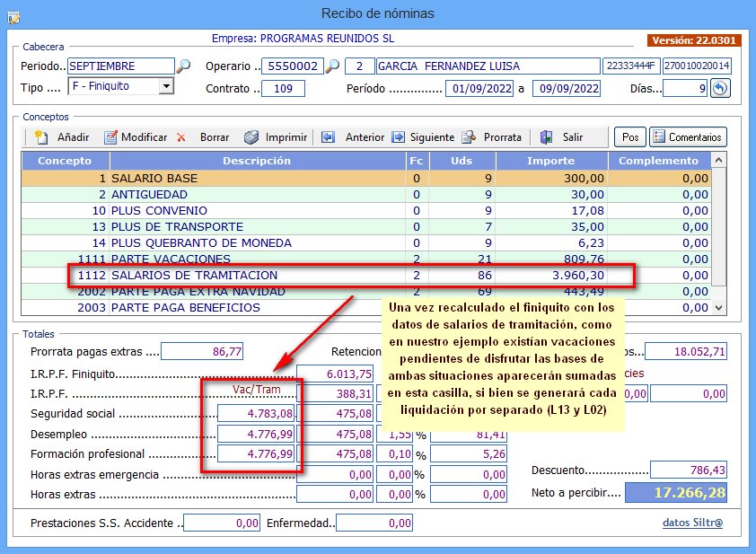Screen dimensions: 756x554
Task: Open the Tipo Finiquito dropdown
Action: (x=165, y=87)
